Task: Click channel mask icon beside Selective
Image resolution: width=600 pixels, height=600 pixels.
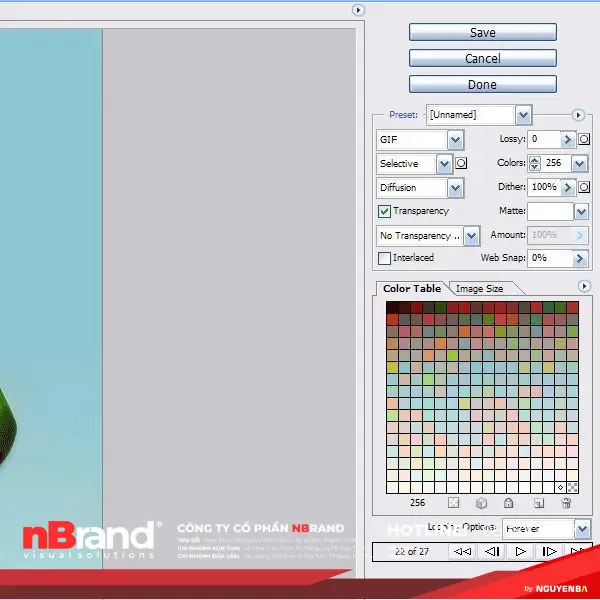Action: 461,163
